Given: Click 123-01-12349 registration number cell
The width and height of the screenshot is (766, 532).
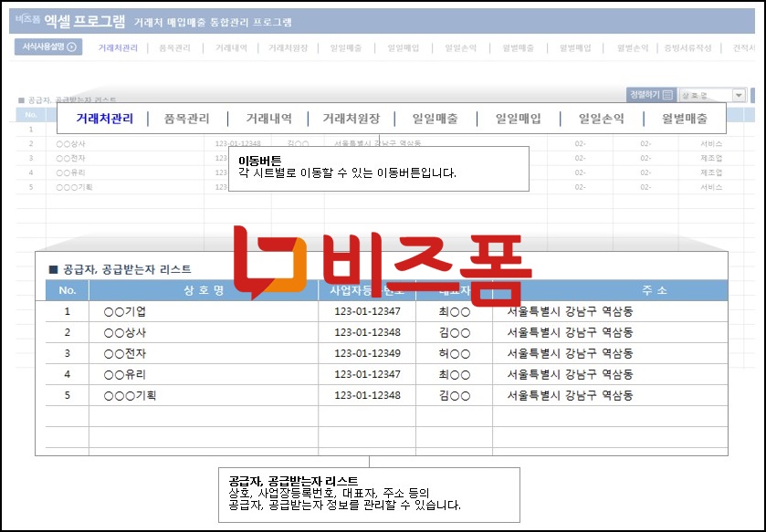Looking at the screenshot, I should pyautogui.click(x=367, y=353).
